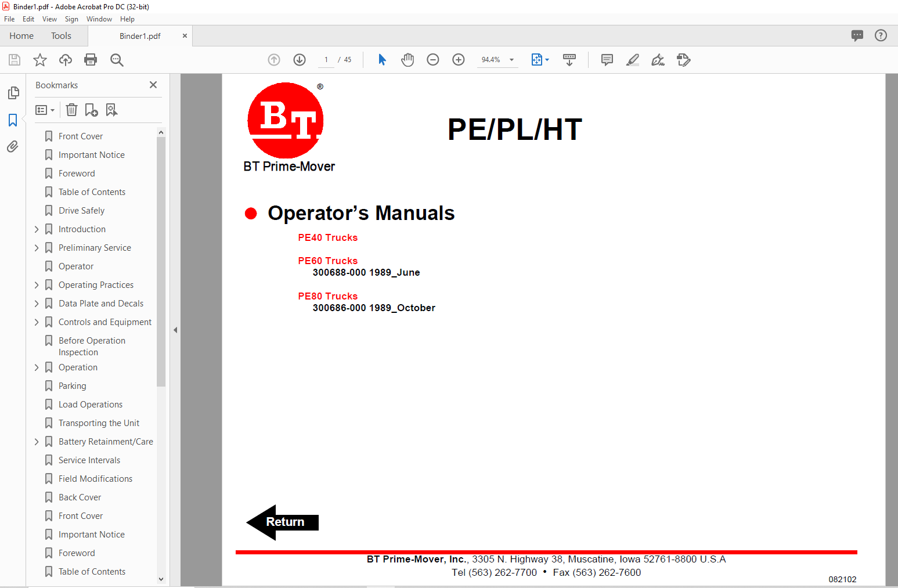The width and height of the screenshot is (898, 588).
Task: Click the current page number field
Action: (x=326, y=60)
